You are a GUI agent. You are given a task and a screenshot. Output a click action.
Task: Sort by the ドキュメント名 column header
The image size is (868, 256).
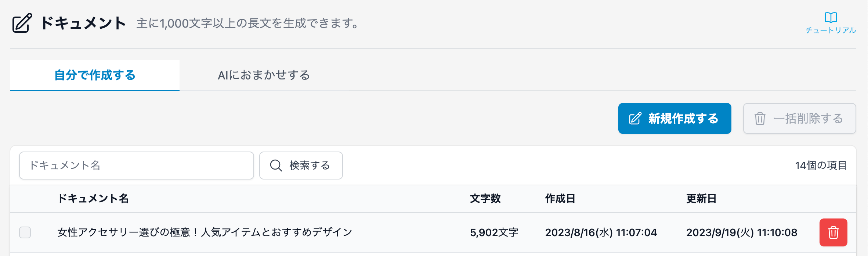pyautogui.click(x=93, y=199)
